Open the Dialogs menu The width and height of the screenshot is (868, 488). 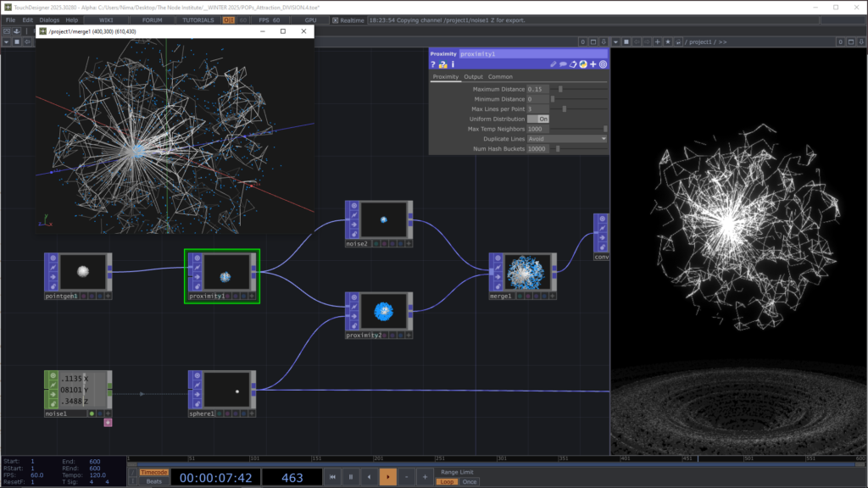[x=48, y=19]
